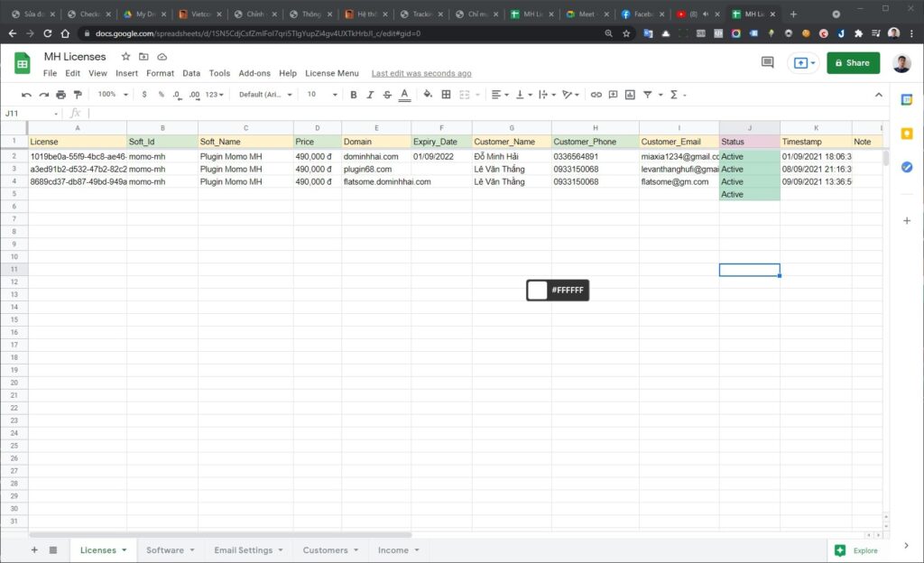This screenshot has height=563, width=924.
Task: Select the paint format tool
Action: tap(78, 95)
